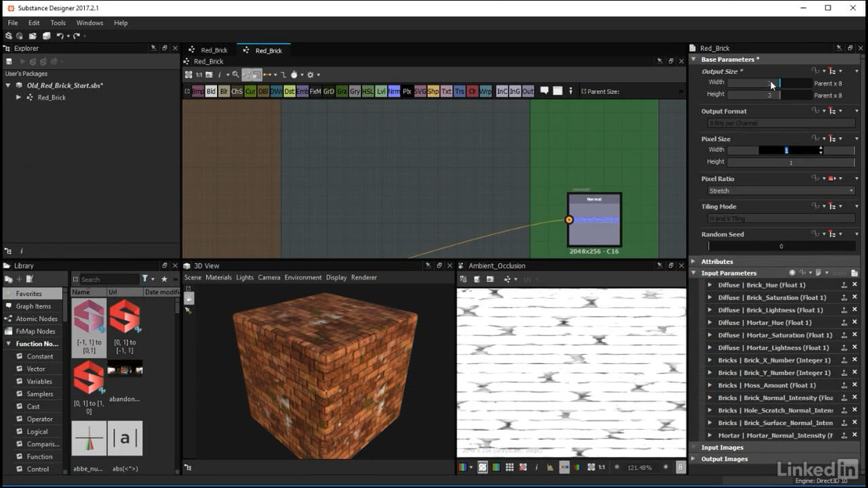The height and width of the screenshot is (488, 868).
Task: Add a Levels (Lvl) node from toolbar
Action: point(380,91)
